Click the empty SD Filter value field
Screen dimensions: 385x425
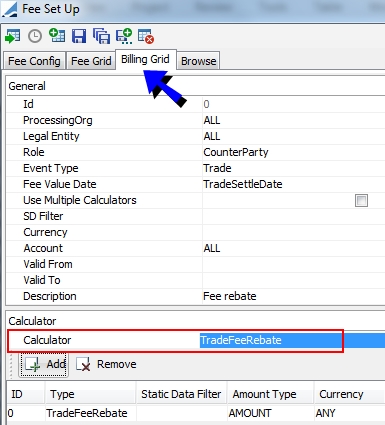tap(293, 216)
